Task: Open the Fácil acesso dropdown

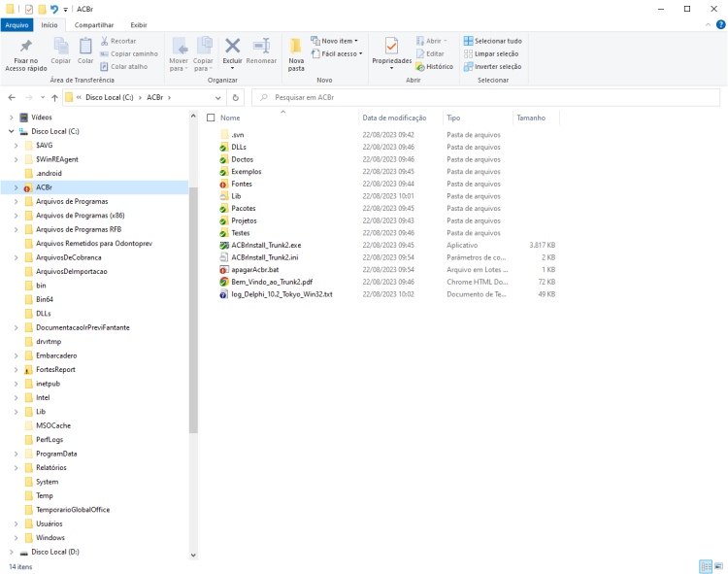Action: pos(337,53)
